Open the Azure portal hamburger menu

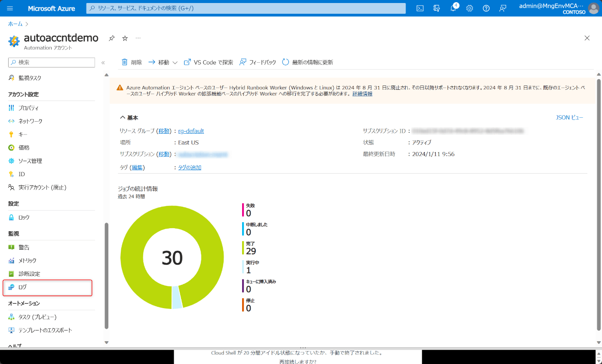pos(10,8)
